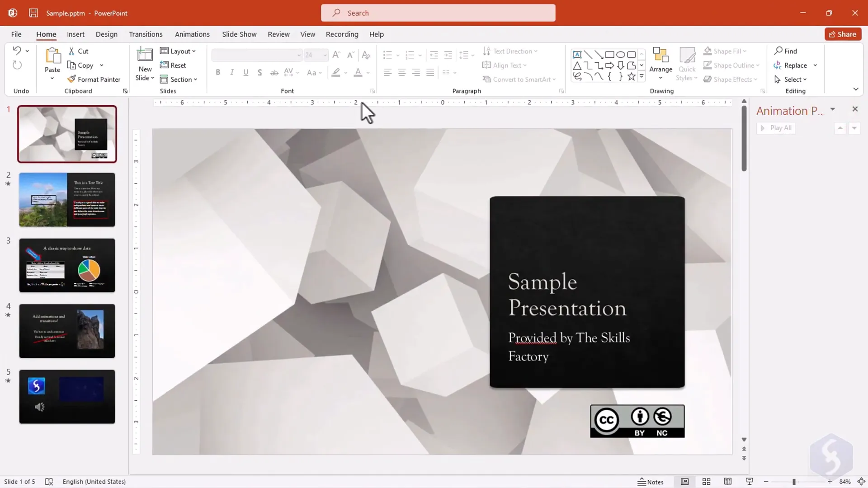Click the Share button
The image size is (868, 488).
point(843,34)
